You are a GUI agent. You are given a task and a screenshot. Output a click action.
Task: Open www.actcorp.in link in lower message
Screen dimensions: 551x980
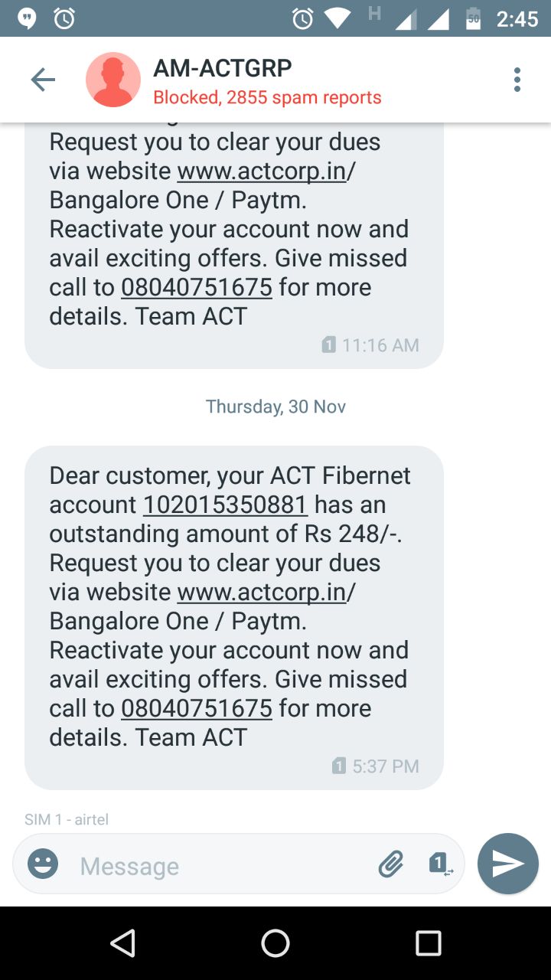(x=262, y=593)
